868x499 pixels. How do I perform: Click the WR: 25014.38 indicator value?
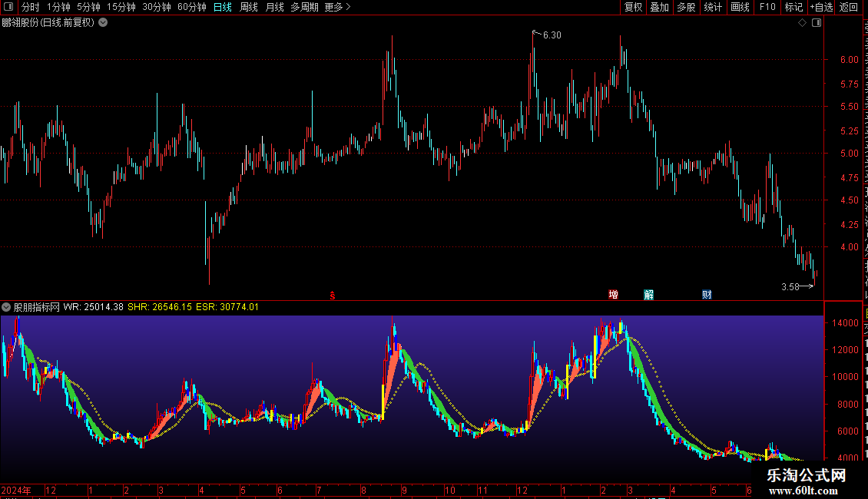(x=94, y=307)
